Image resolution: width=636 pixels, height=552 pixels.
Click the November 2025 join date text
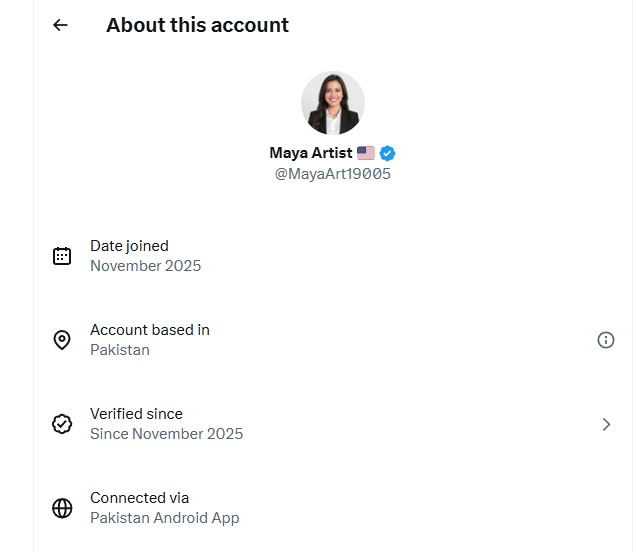coord(145,266)
